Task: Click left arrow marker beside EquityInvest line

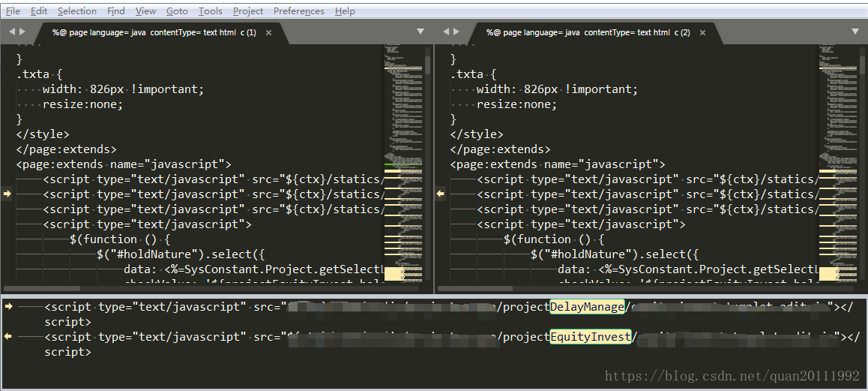Action: pos(8,336)
